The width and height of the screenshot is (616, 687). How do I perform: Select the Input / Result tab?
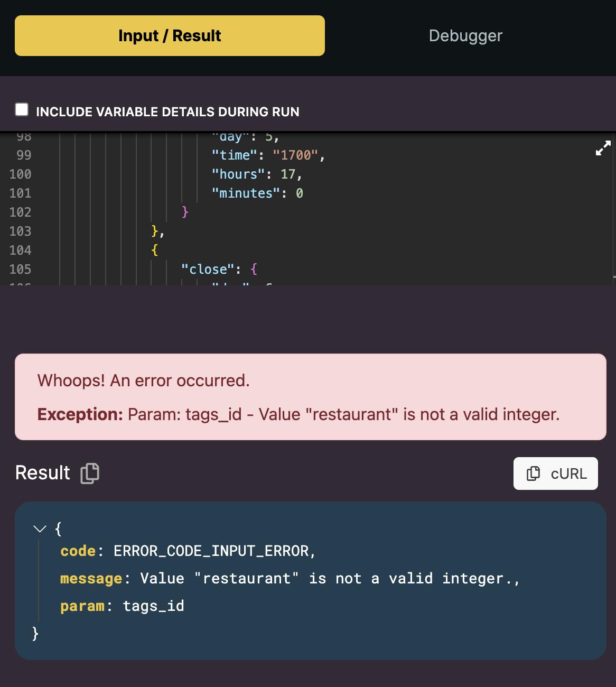(x=170, y=35)
